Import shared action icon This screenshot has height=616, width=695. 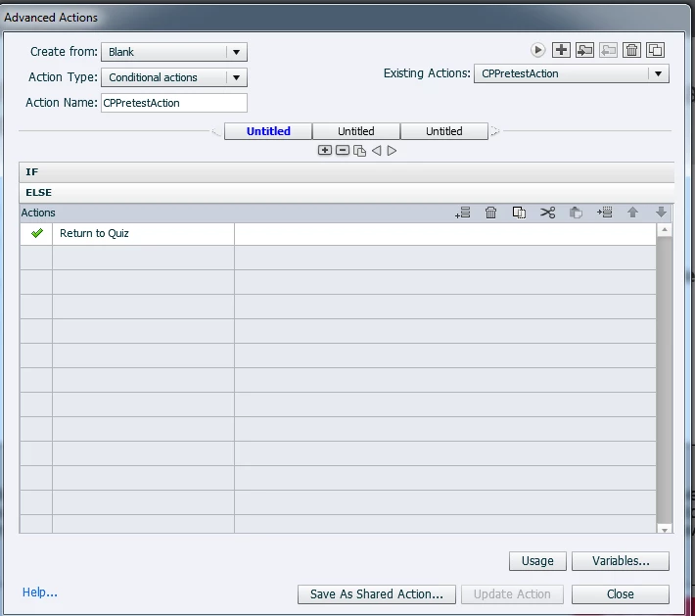pos(584,50)
